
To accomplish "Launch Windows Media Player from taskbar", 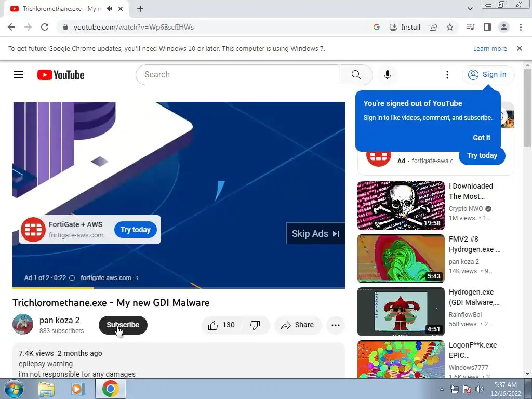I will click(78, 389).
